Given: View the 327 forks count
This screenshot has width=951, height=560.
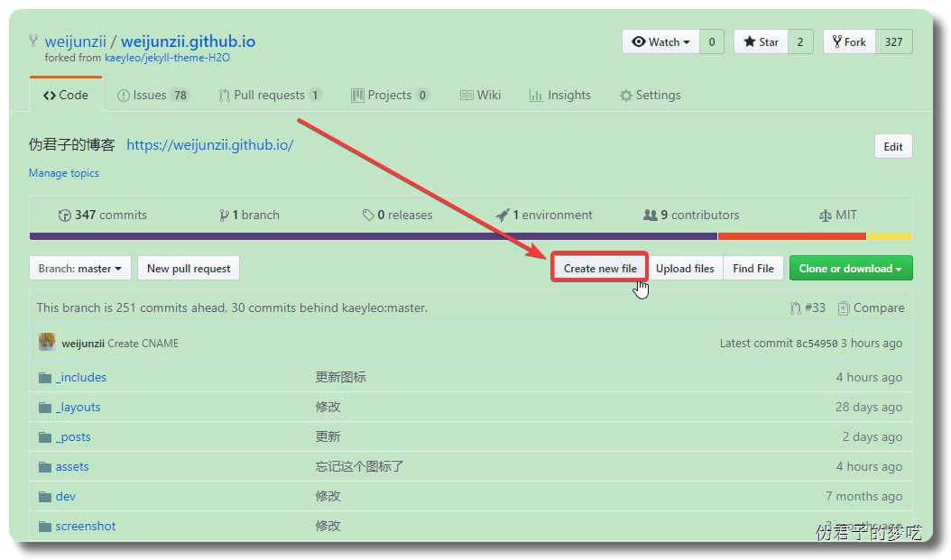Looking at the screenshot, I should 893,41.
